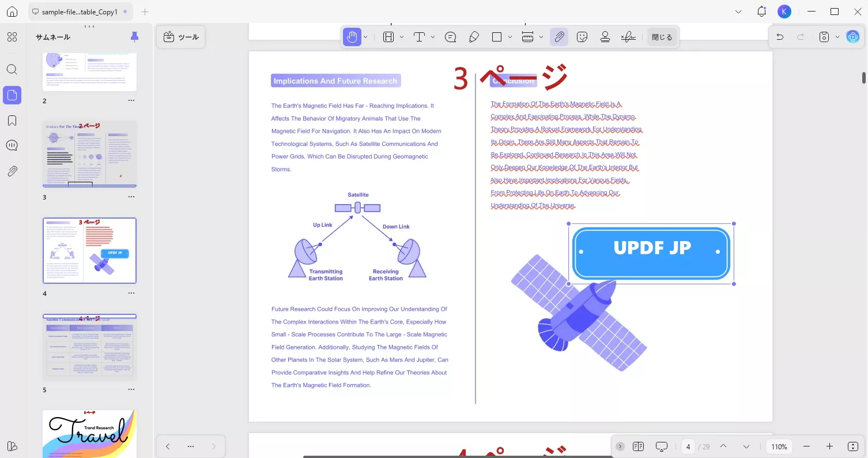Go to the home screen
868x458 pixels.
coord(12,12)
